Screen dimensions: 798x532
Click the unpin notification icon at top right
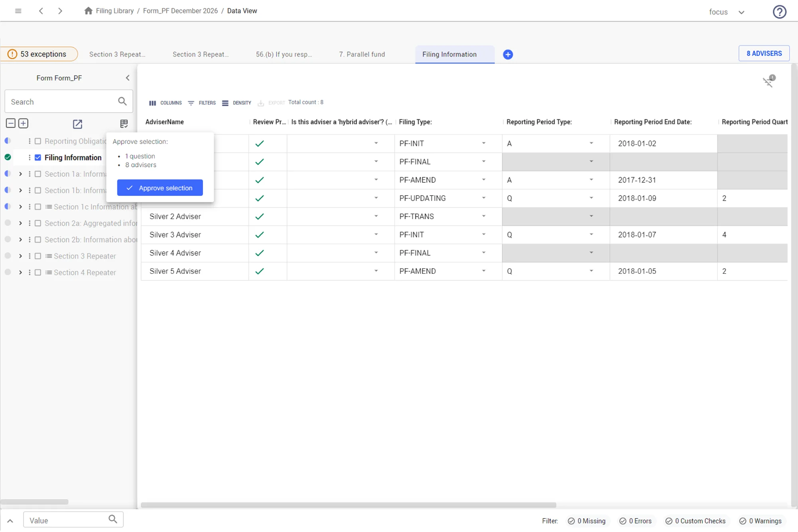(x=769, y=81)
